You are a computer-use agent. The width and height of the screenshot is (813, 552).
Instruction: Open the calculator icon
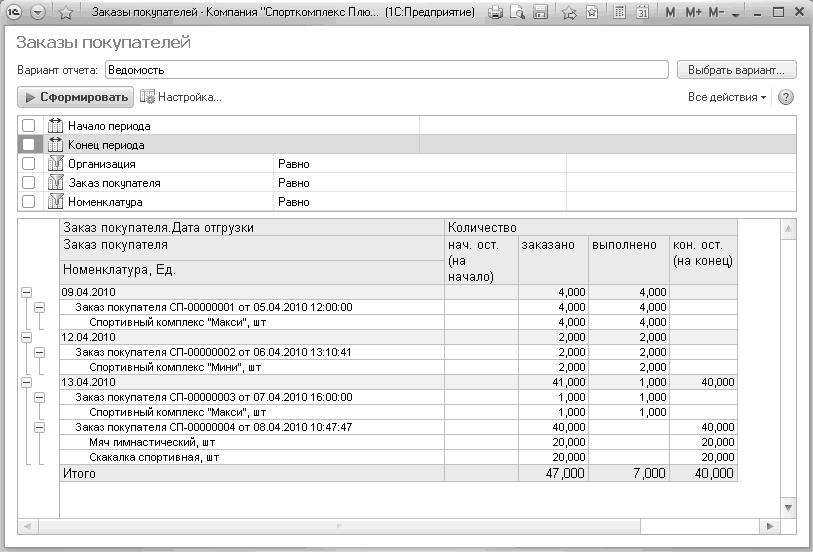coord(619,12)
